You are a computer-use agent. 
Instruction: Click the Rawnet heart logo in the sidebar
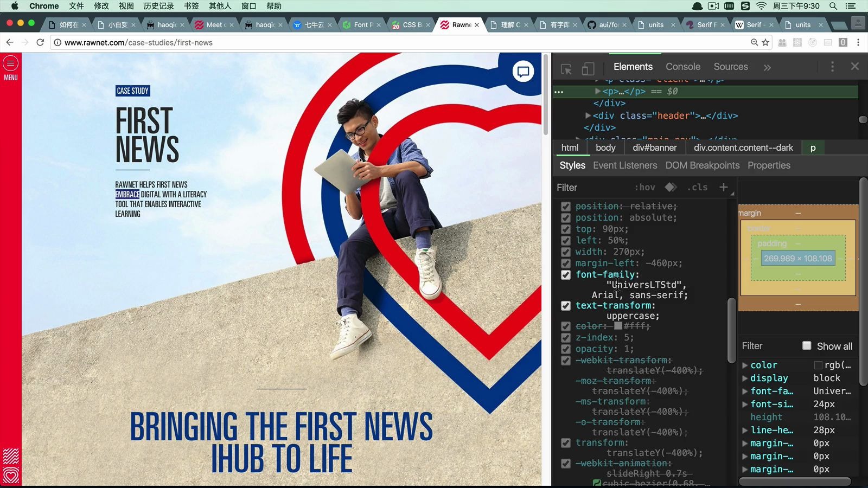(11, 476)
